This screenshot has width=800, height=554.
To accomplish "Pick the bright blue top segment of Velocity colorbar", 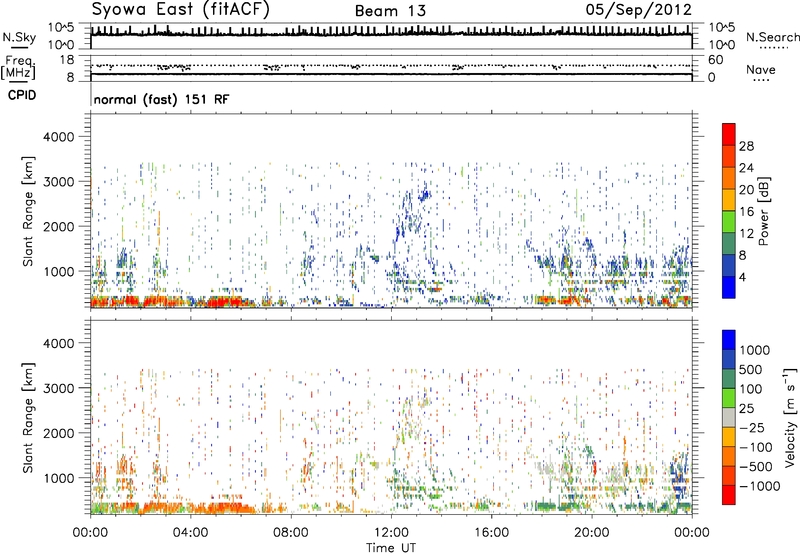I will point(729,339).
